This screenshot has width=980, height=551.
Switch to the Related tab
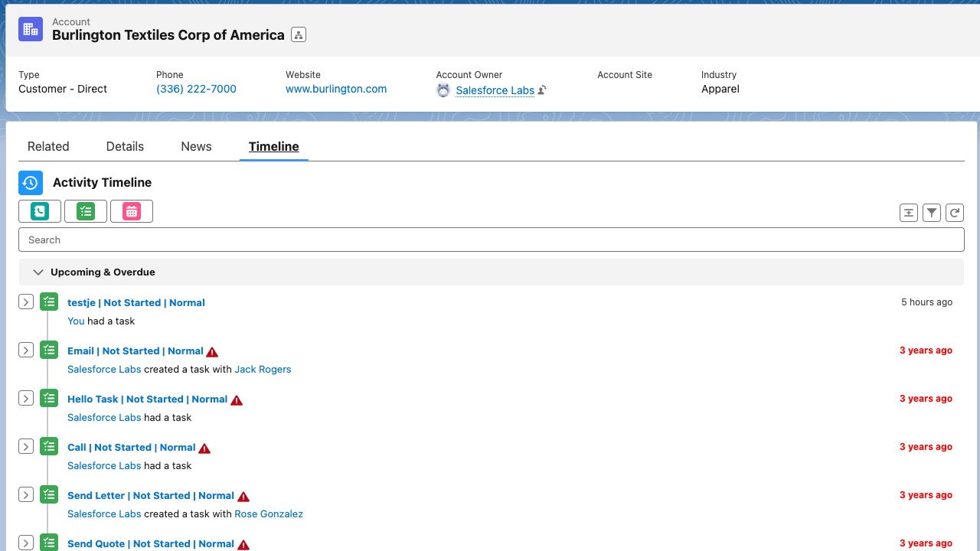[48, 146]
